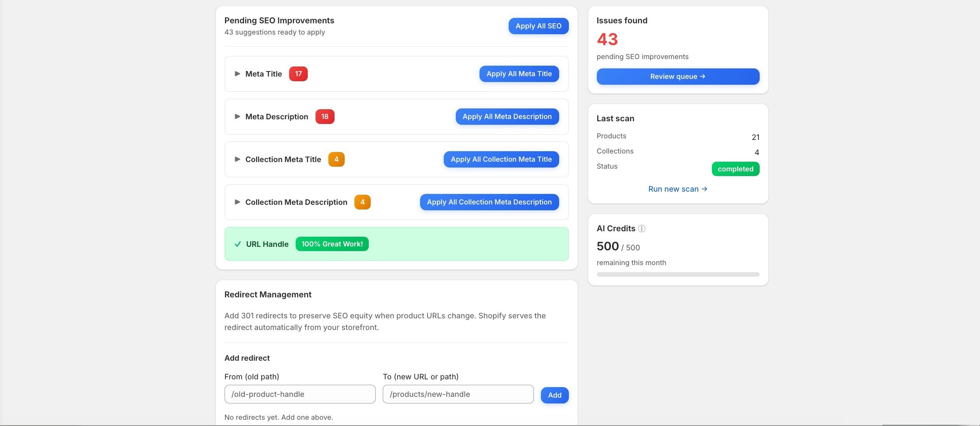Click Apply All Collection Meta Title
This screenshot has width=980, height=426.
click(501, 159)
